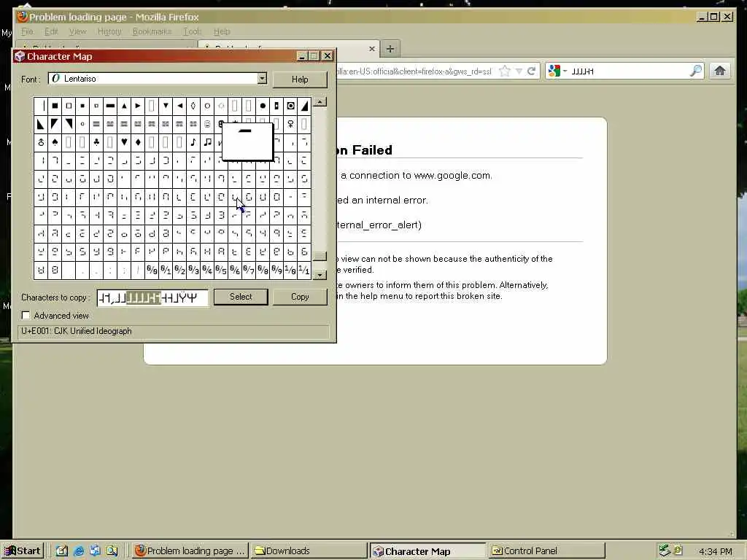Viewport: 747px width, 560px height.
Task: Click character grid scrollbar down arrow
Action: [x=320, y=275]
